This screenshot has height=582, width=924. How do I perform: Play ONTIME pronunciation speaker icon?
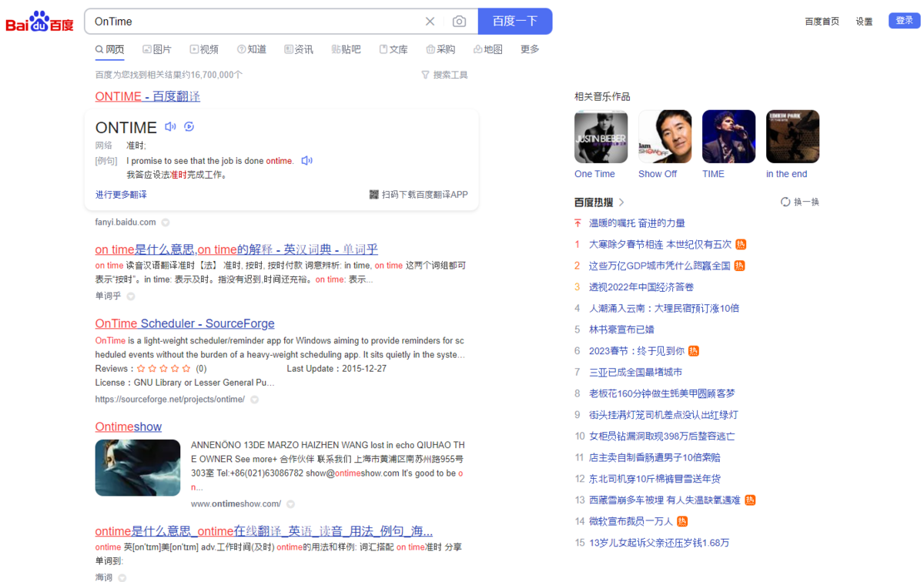pos(170,127)
